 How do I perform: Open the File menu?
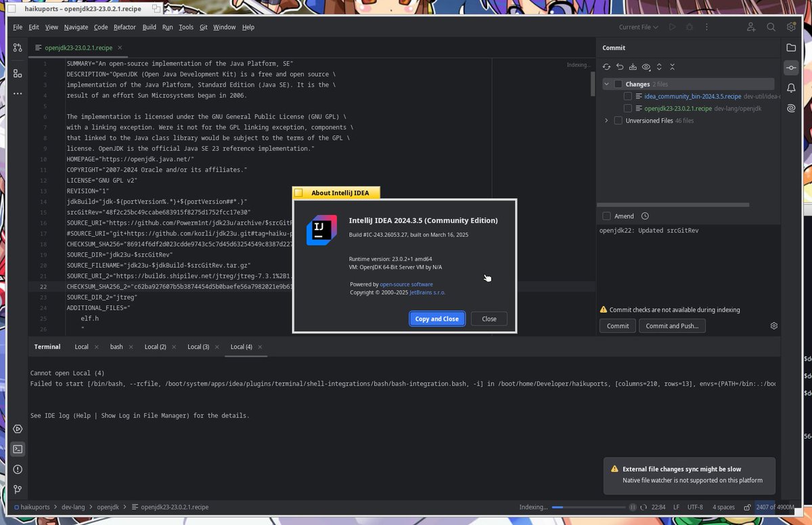(18, 27)
